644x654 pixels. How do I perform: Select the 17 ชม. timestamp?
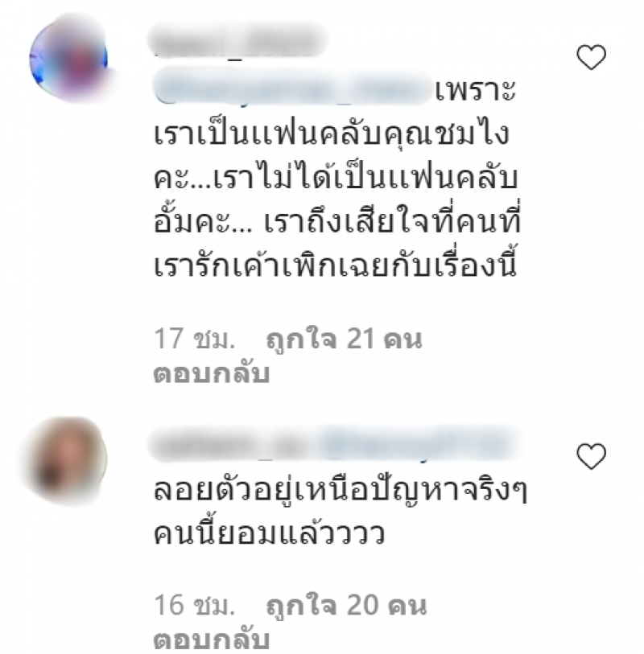195,339
